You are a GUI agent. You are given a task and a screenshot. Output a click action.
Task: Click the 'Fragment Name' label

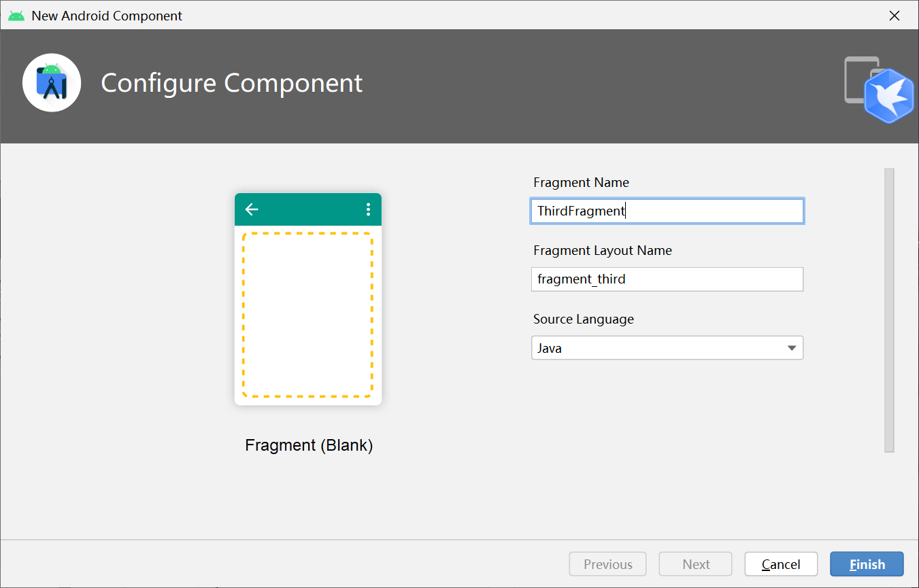tap(581, 182)
